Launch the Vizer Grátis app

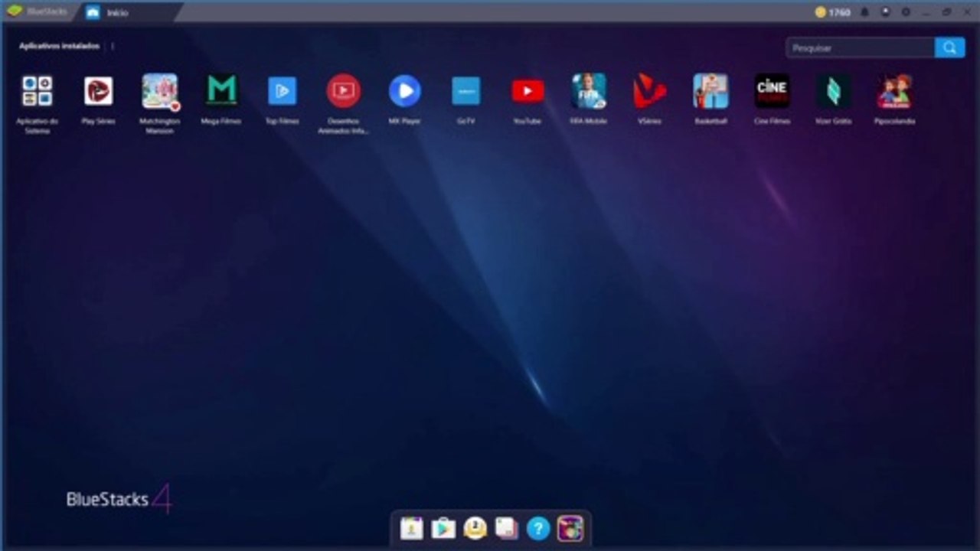(x=833, y=91)
